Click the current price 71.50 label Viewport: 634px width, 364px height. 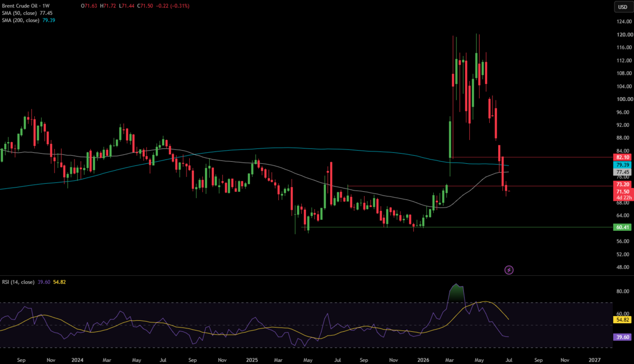(x=621, y=191)
